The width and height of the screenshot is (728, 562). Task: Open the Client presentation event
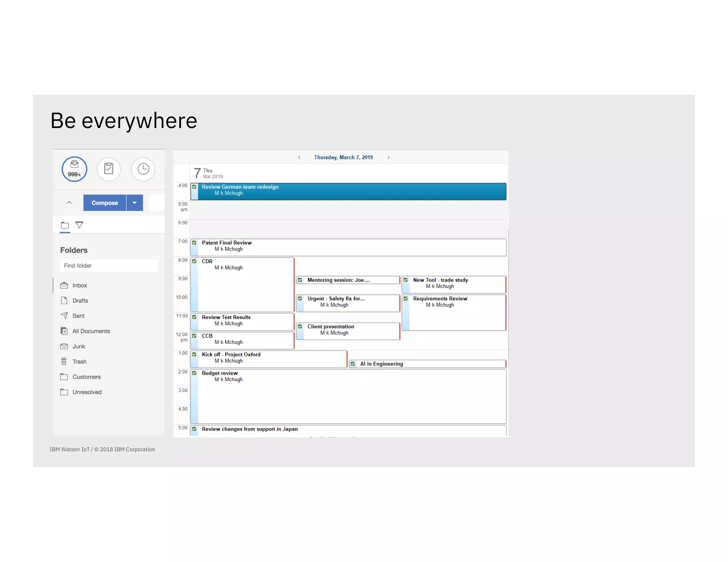pyautogui.click(x=348, y=331)
